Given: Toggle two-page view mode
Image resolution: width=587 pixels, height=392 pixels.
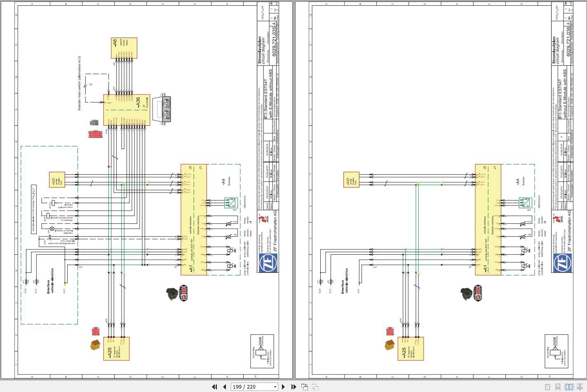Looking at the screenshot, I should coord(569,387).
